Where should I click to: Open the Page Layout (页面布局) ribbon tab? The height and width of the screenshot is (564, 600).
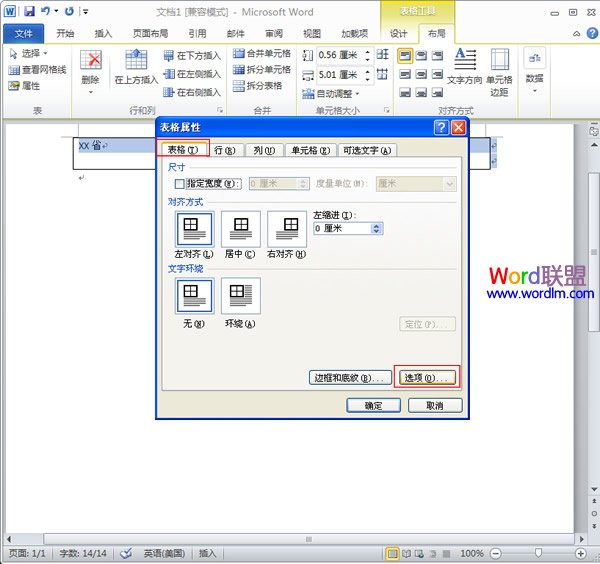pos(150,34)
